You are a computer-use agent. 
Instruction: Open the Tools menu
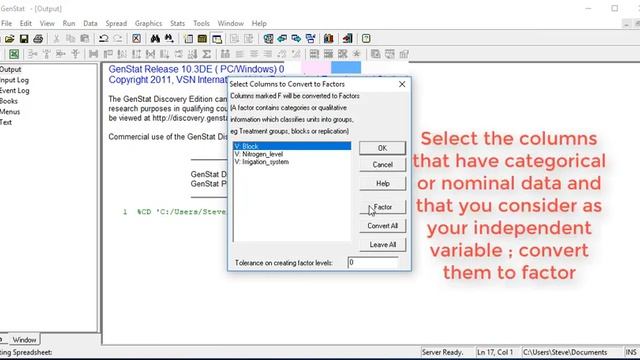[201, 23]
